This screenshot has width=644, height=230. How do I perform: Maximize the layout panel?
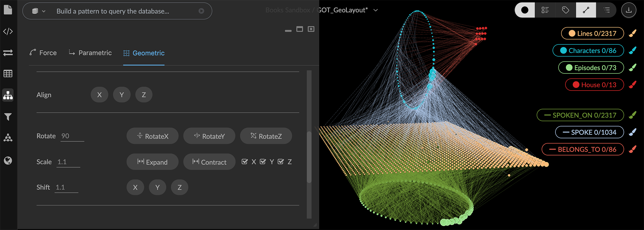[300, 29]
